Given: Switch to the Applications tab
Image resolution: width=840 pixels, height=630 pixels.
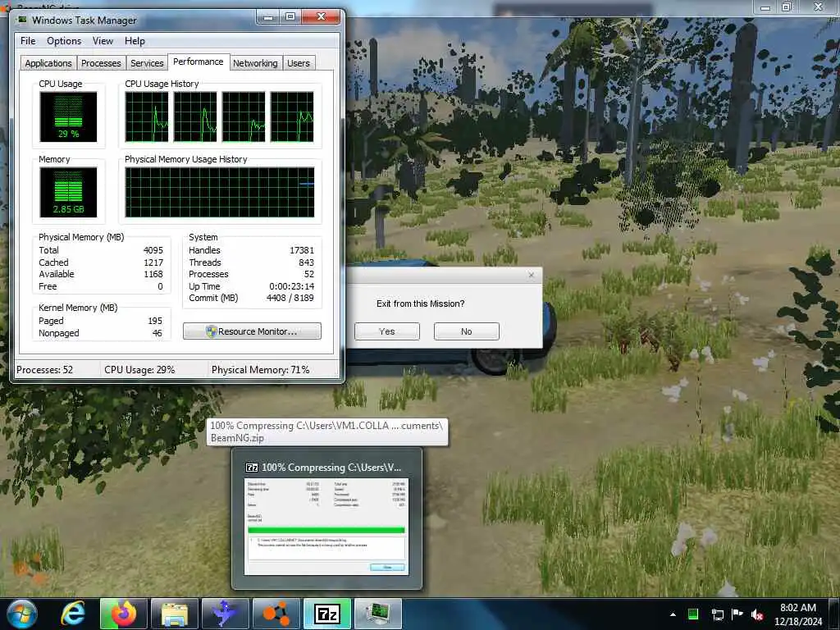Looking at the screenshot, I should pos(48,63).
